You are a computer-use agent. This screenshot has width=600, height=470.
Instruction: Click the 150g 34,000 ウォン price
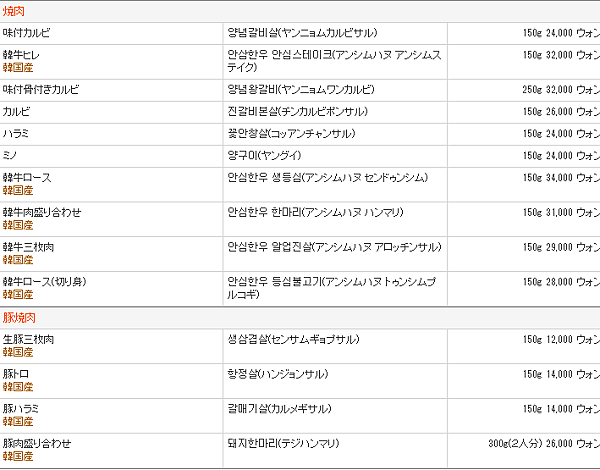click(x=560, y=178)
